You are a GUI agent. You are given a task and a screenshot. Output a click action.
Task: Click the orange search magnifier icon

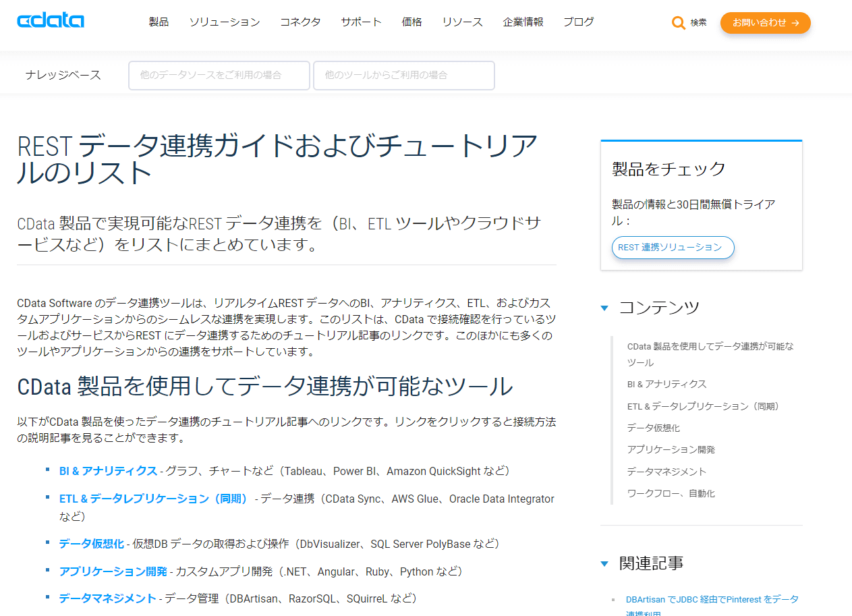(x=678, y=23)
